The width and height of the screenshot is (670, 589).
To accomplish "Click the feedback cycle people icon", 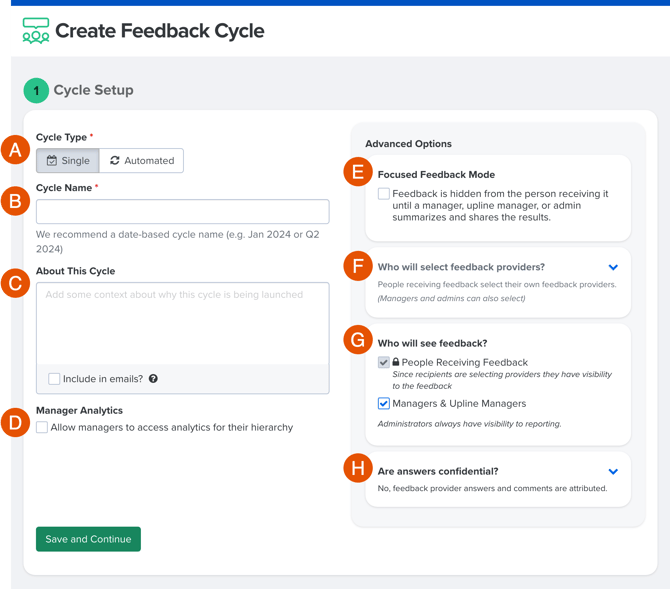I will tap(36, 31).
